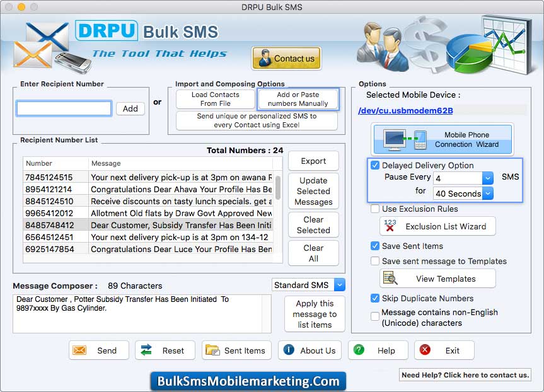Click the View Templates magnifier icon
This screenshot has height=392, width=544.
pos(390,278)
